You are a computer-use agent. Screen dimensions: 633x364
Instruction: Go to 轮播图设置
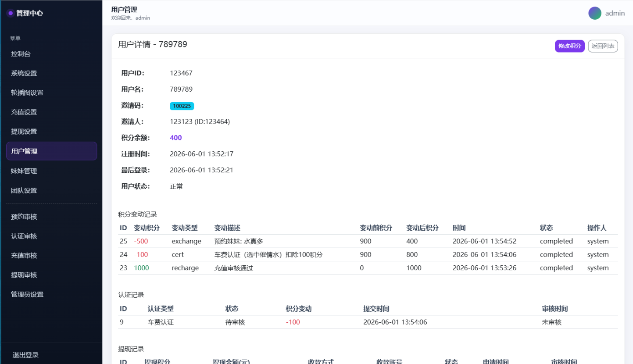(x=51, y=93)
